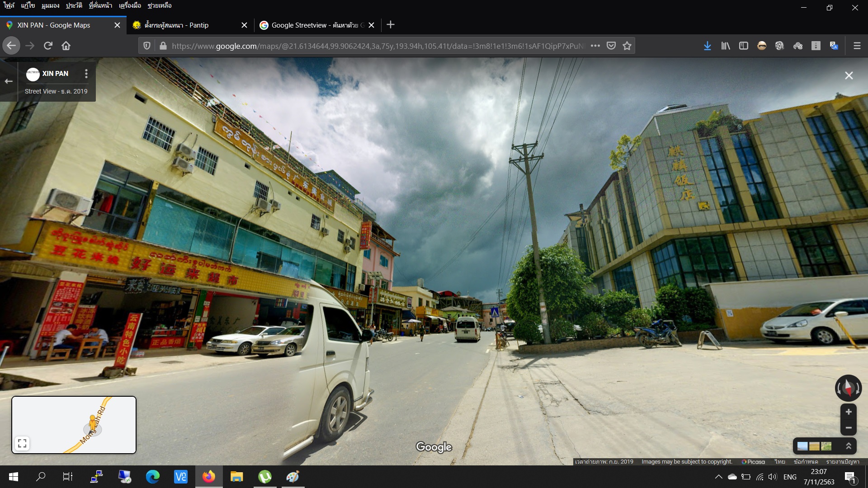Image resolution: width=868 pixels, height=488 pixels.
Task: Click the browser forward arrow
Action: [x=30, y=46]
